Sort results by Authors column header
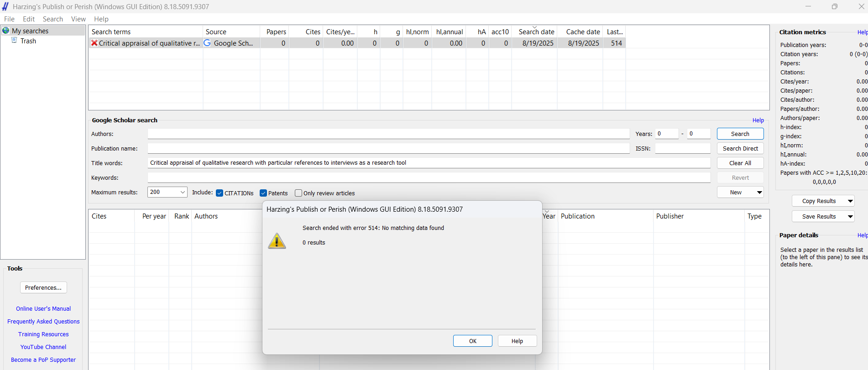The height and width of the screenshot is (370, 868). click(227, 216)
